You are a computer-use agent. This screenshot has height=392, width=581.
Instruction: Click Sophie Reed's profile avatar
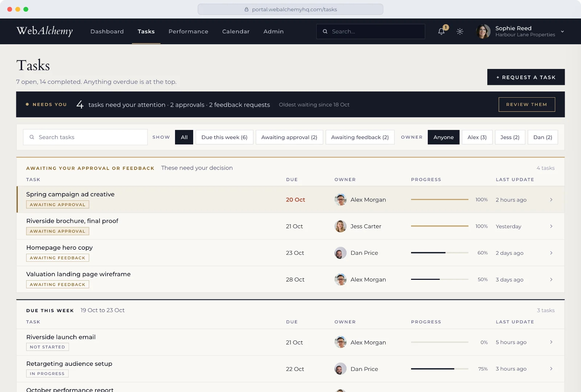483,32
